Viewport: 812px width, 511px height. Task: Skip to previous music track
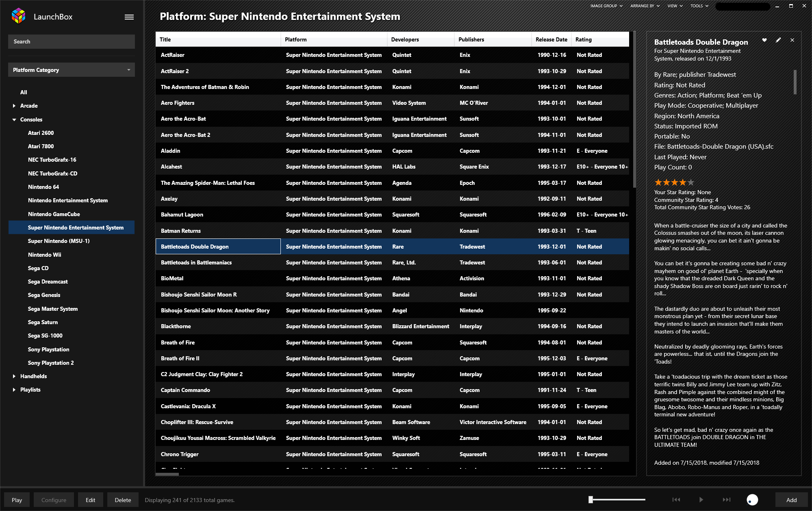pyautogui.click(x=676, y=500)
